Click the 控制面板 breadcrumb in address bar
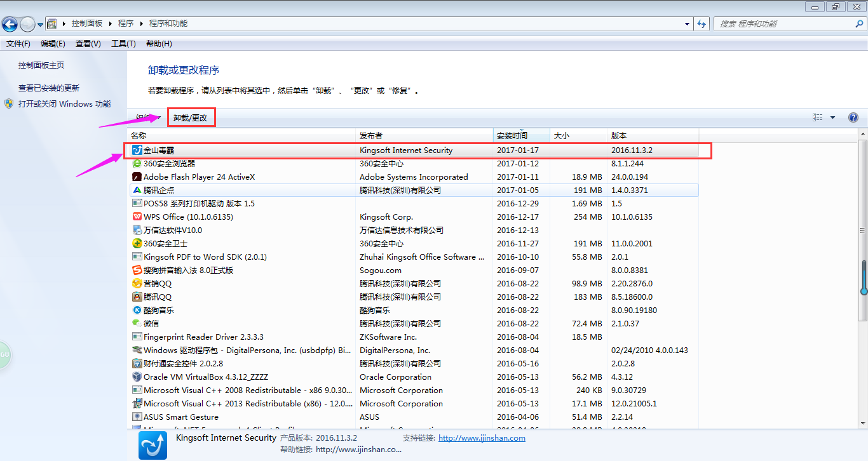This screenshot has height=461, width=868. pos(87,23)
